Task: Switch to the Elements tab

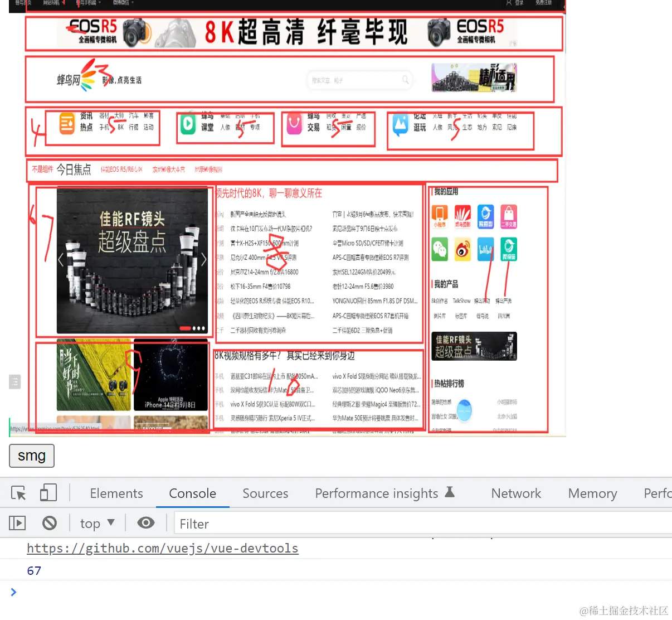Action: (116, 493)
